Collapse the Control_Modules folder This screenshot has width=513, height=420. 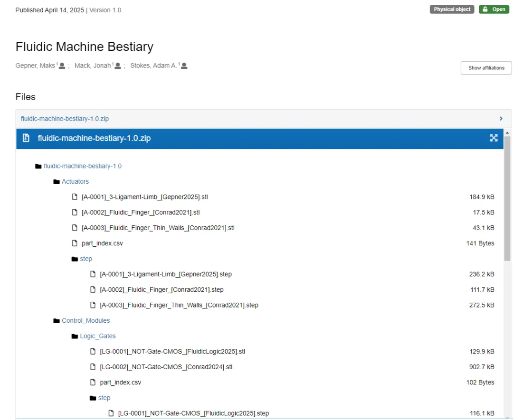[85, 321]
